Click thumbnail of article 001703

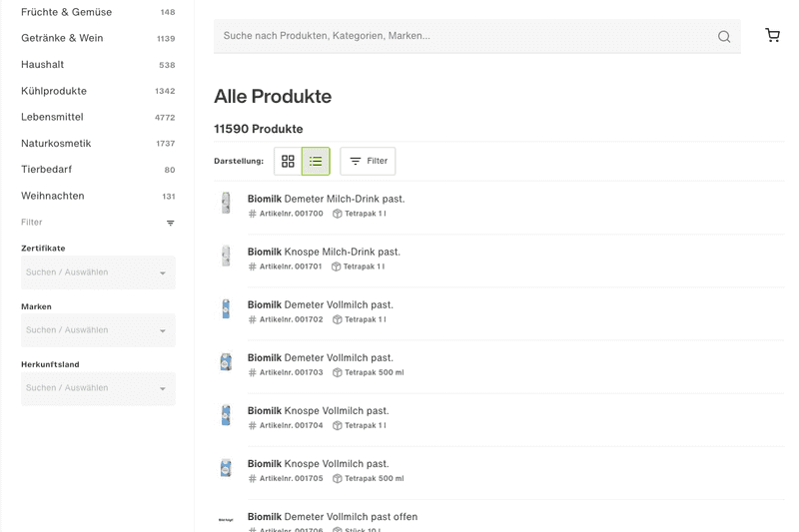[226, 362]
